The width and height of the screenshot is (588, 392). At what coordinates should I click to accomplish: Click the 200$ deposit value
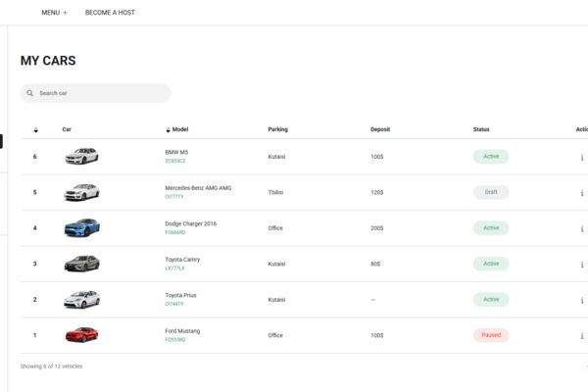point(377,228)
